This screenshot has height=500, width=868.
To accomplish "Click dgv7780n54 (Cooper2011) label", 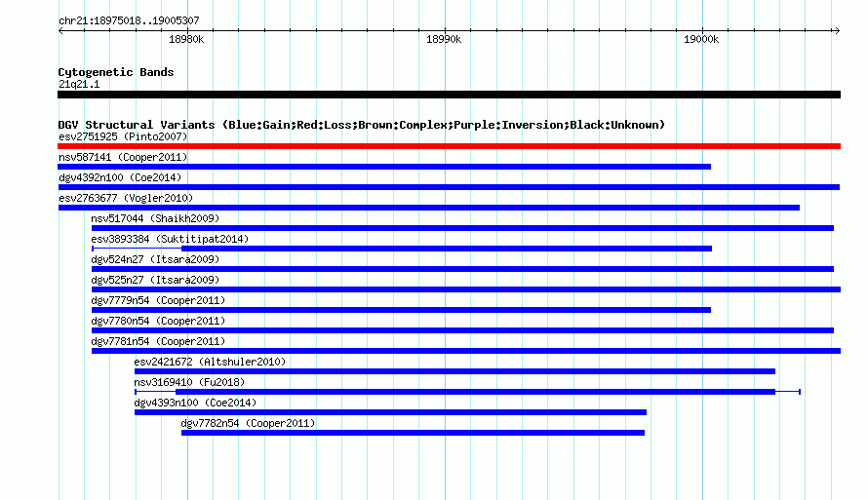I will click(158, 321).
